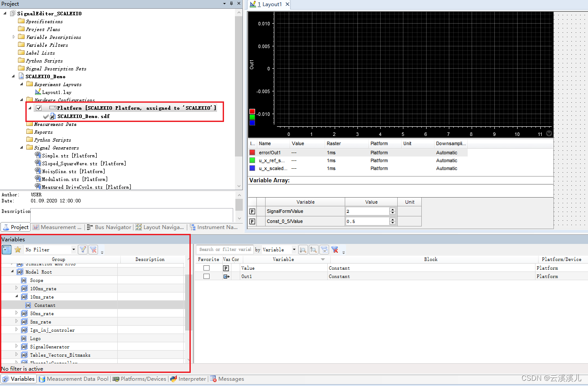Expand the Variable Descriptions folder
The width and height of the screenshot is (588, 386).
(14, 37)
